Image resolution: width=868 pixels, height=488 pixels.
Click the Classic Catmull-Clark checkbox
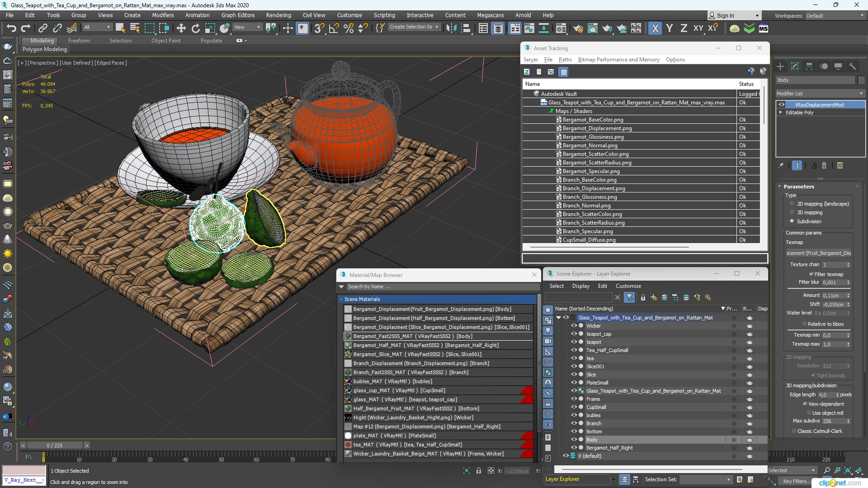(794, 431)
